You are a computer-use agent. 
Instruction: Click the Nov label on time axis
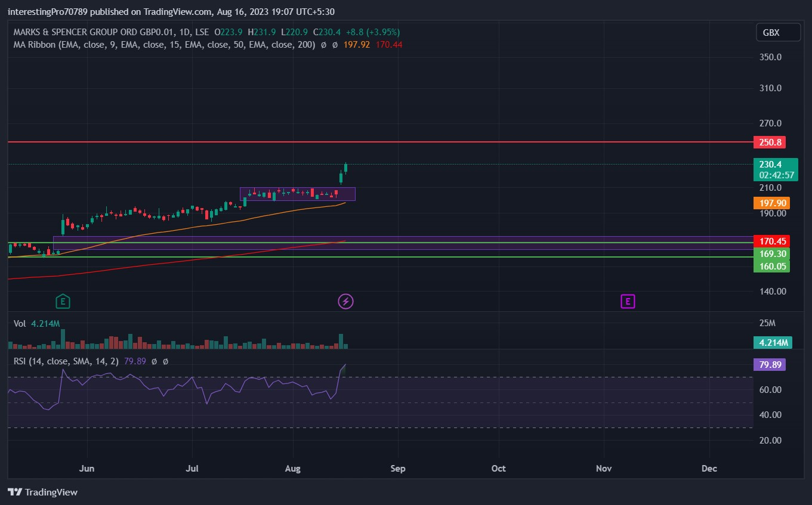tap(604, 468)
